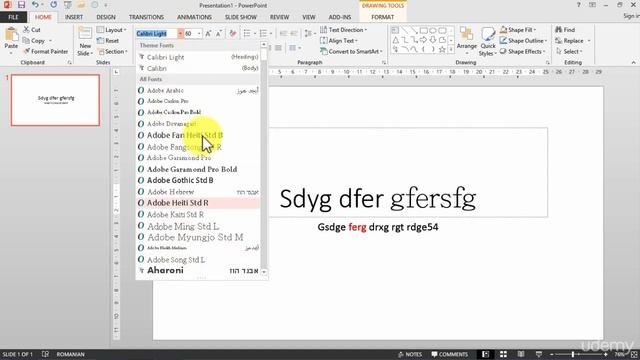The height and width of the screenshot is (360, 640).
Task: Switch to the ANIMATIONS tab
Action: point(194,17)
